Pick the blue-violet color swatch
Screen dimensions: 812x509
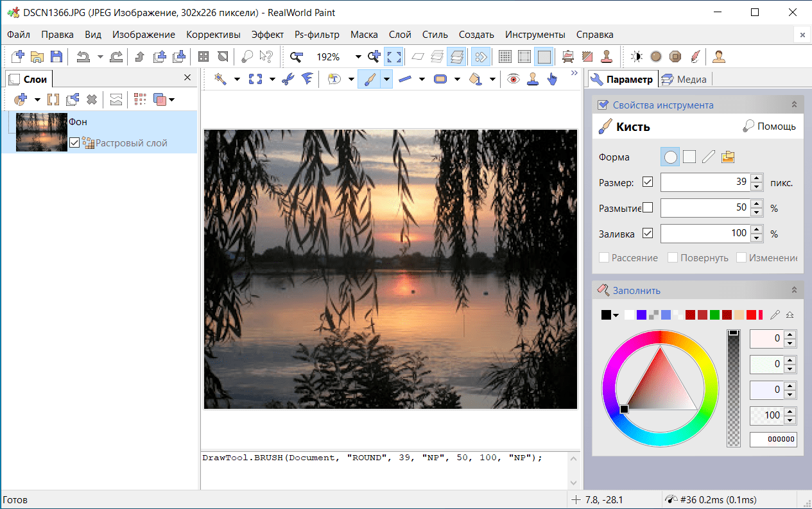(x=641, y=315)
